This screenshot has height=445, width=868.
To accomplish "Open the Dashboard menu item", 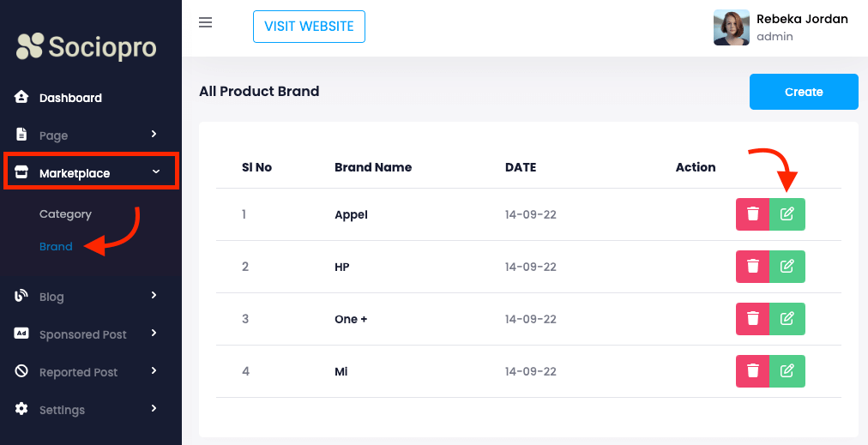I will coord(70,98).
